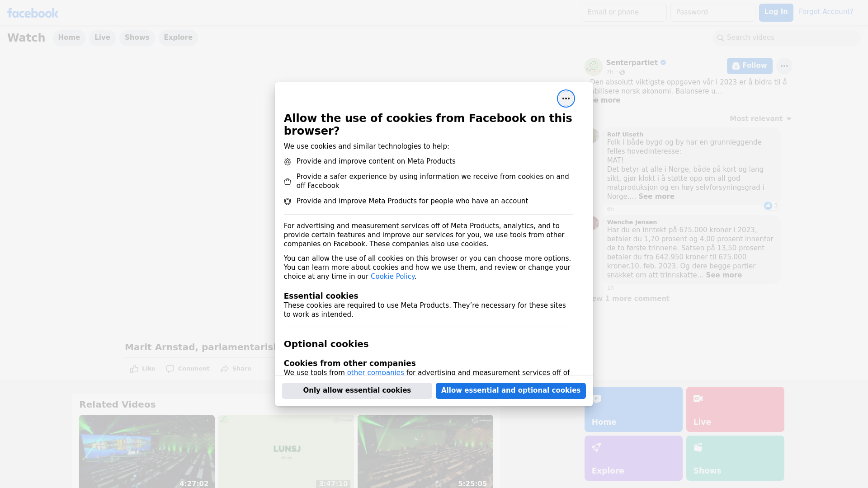The image size is (868, 488).
Task: Expand the Most relevant comment sort dropdown
Action: click(760, 119)
